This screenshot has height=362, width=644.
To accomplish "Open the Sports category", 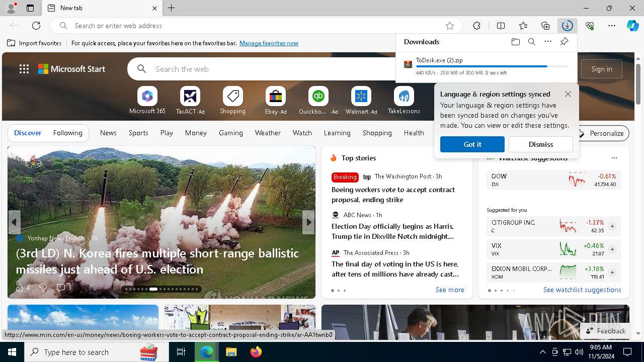I will (138, 133).
